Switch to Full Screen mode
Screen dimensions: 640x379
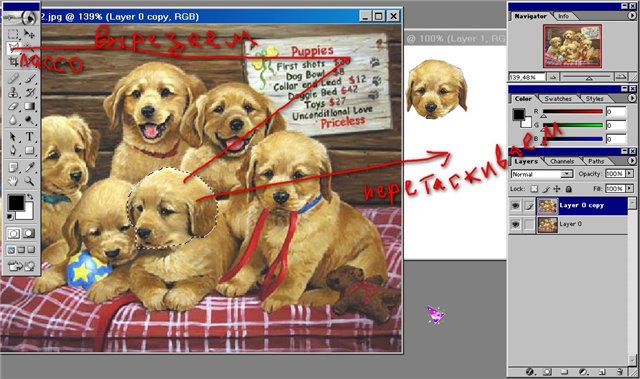tap(31, 250)
